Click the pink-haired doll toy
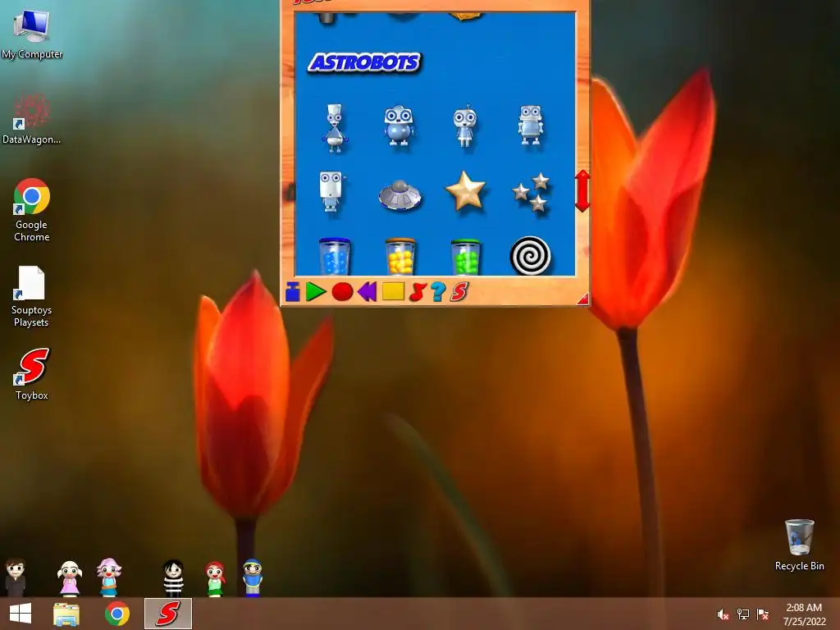Image resolution: width=840 pixels, height=630 pixels. (x=109, y=577)
